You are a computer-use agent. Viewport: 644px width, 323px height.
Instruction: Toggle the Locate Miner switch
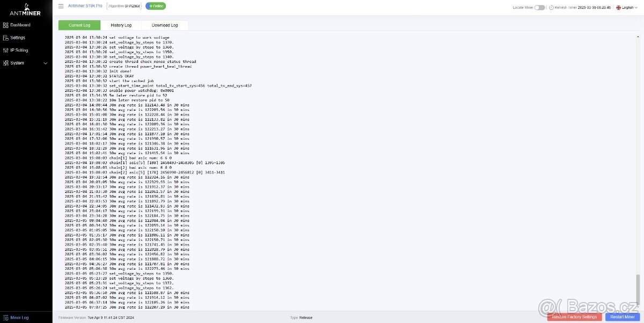[539, 8]
